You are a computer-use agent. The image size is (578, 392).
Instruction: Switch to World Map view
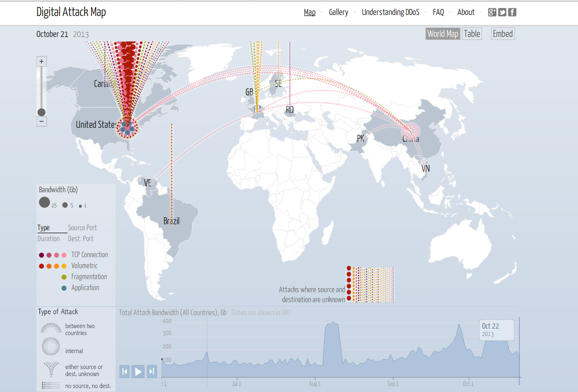coord(442,34)
